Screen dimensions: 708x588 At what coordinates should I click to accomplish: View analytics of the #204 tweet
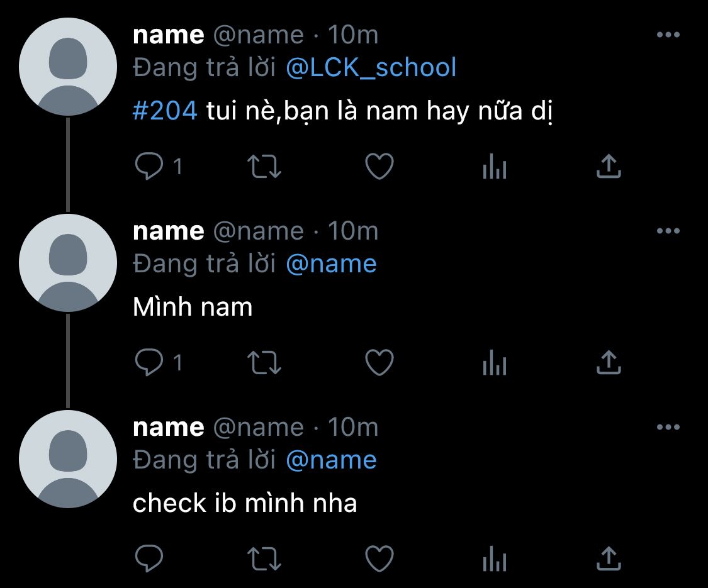tap(495, 167)
